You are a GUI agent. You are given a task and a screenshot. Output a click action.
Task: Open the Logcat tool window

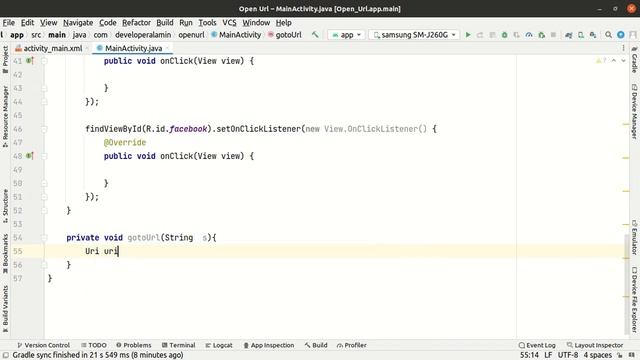point(219,345)
